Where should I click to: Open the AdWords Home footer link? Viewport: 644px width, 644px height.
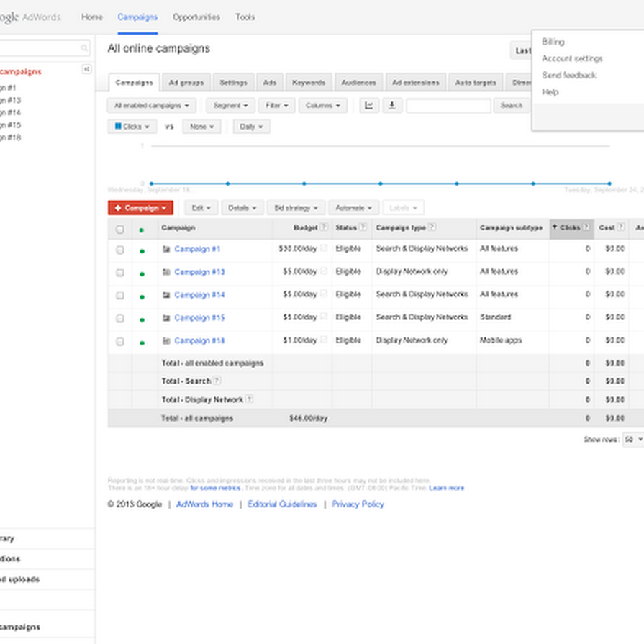tap(204, 504)
